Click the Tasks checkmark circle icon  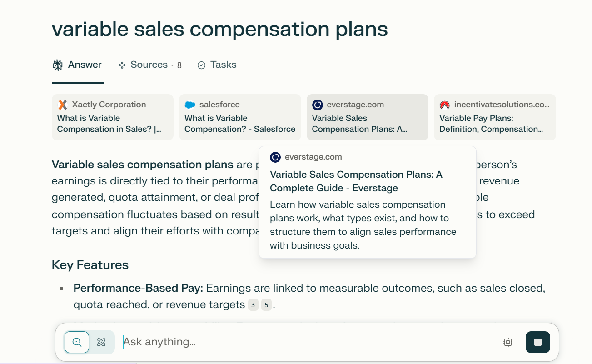tap(201, 65)
